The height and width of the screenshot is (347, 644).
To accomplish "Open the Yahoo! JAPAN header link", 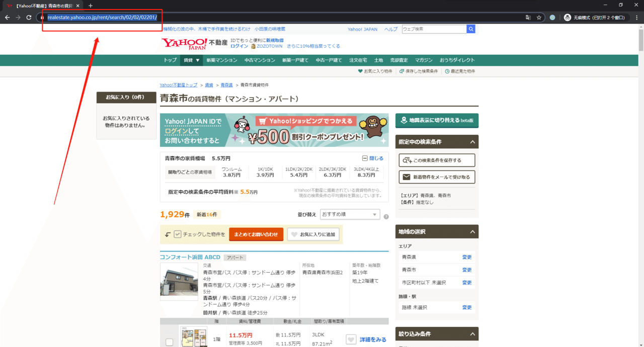I will [362, 29].
